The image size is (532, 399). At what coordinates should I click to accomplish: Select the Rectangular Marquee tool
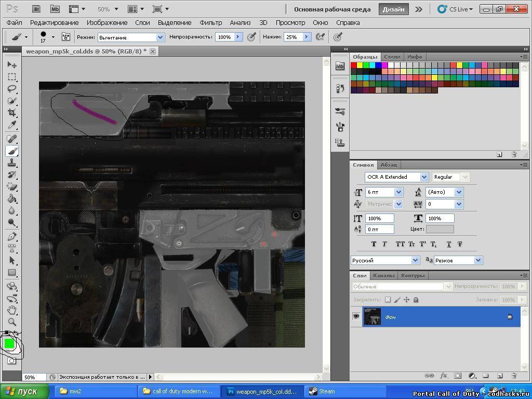click(12, 77)
